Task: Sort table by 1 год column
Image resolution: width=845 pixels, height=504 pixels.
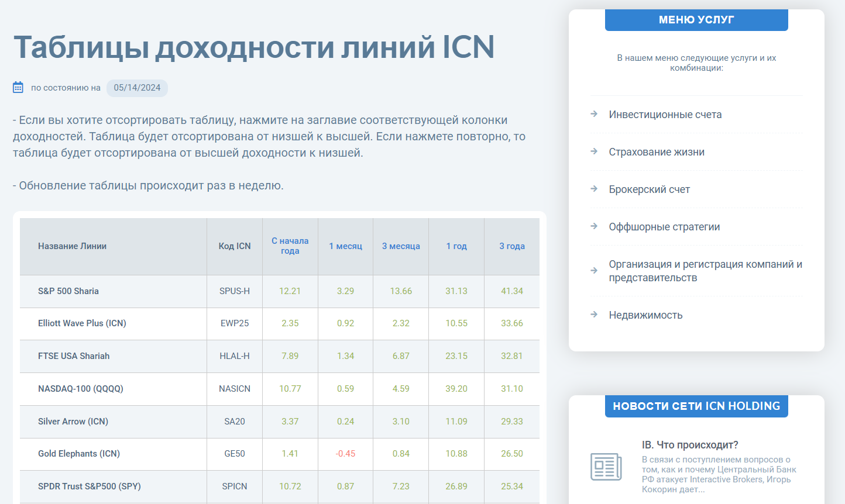Action: [x=456, y=246]
